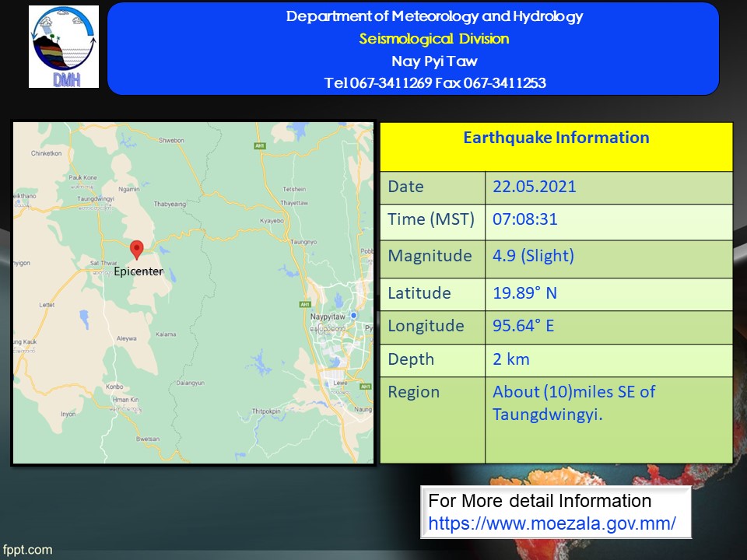Click 'Bwetsan' on the map
Image resolution: width=747 pixels, height=560 pixels.
pyautogui.click(x=148, y=439)
